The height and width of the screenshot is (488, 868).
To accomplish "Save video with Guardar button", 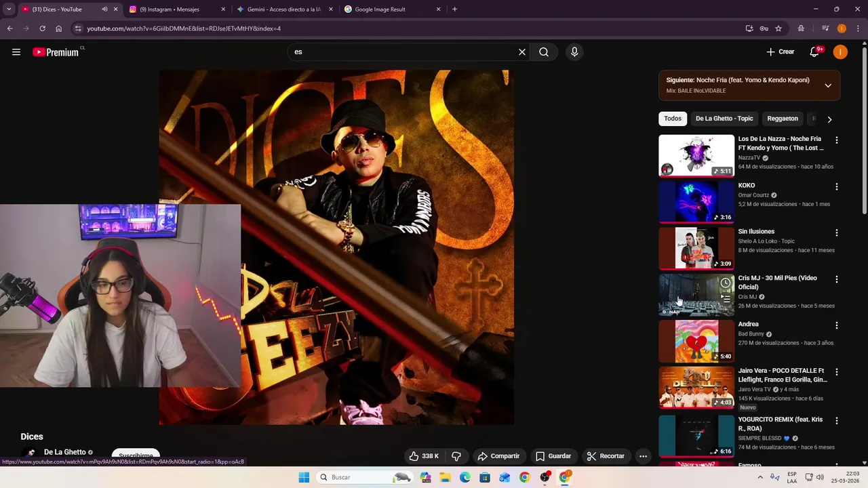I will tap(553, 456).
